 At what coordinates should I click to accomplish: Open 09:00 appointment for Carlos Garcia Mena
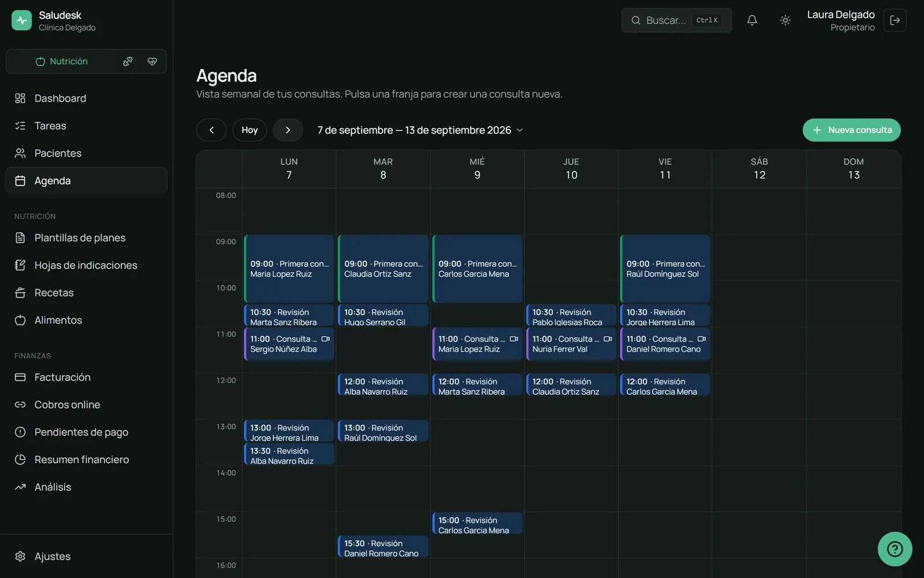478,269
